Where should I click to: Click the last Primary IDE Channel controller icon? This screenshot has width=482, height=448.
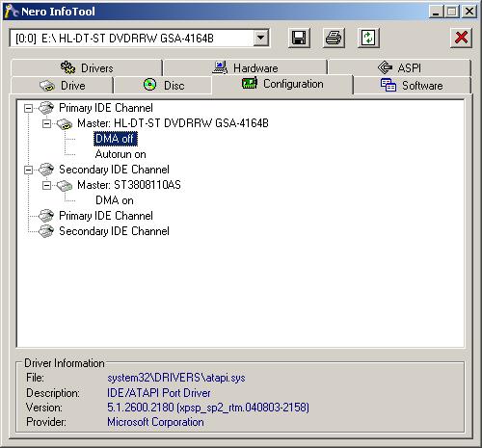pyautogui.click(x=46, y=216)
